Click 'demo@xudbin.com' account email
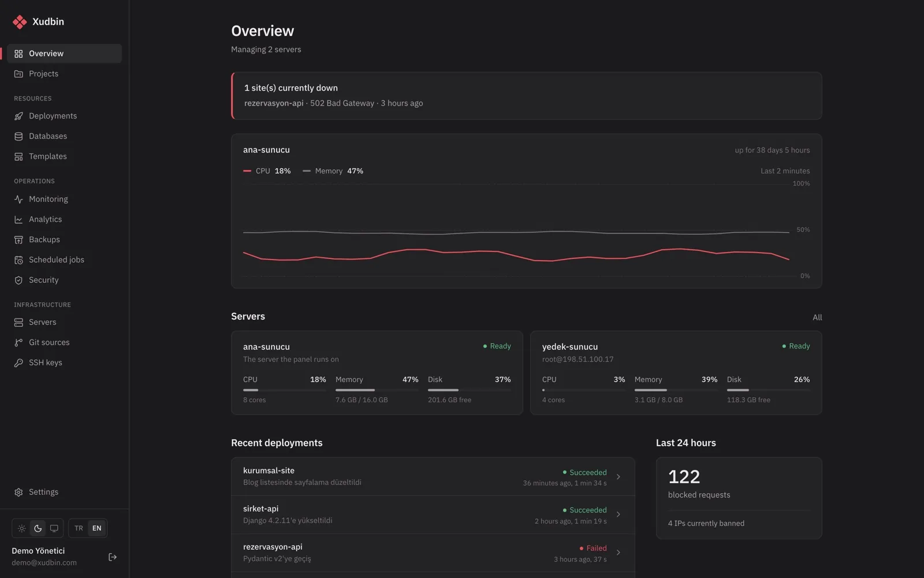Screen dimensions: 924x578 point(44,563)
